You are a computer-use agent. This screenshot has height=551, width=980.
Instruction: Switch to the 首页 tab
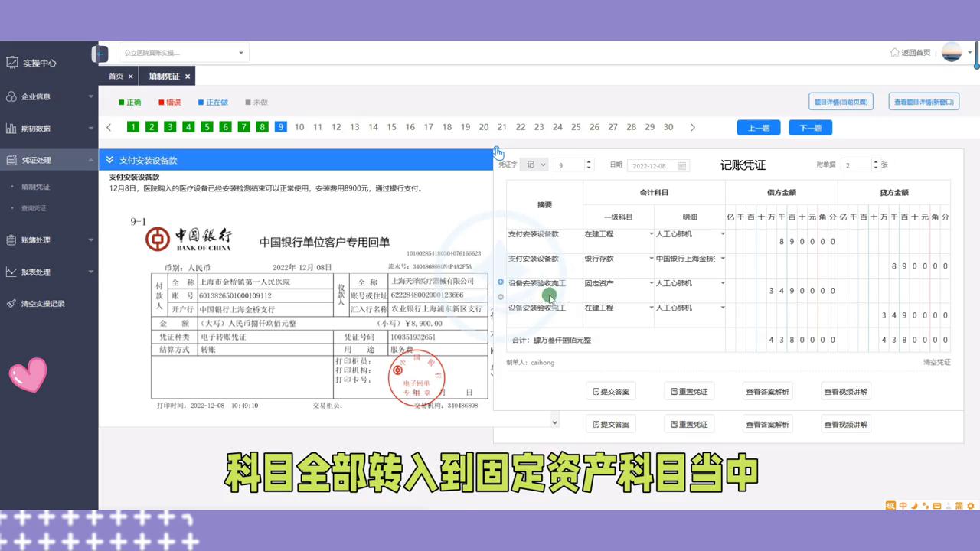point(115,76)
